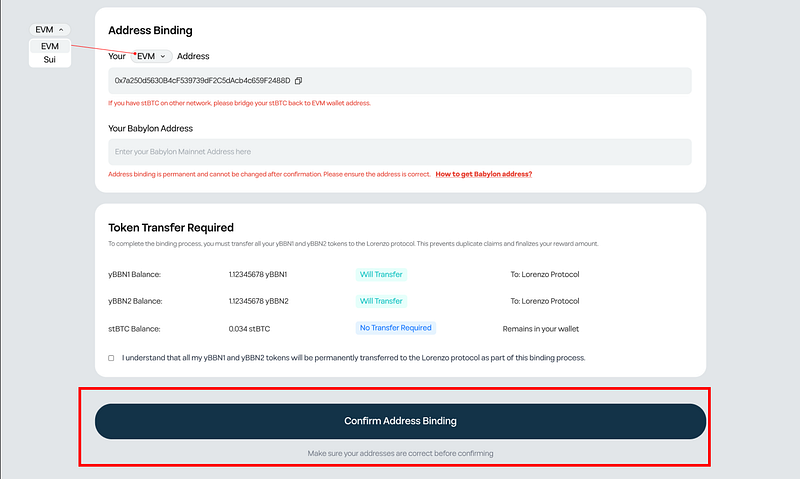Screen dimensions: 800x479
Task: Choose Sui option in network list
Action: point(49,60)
